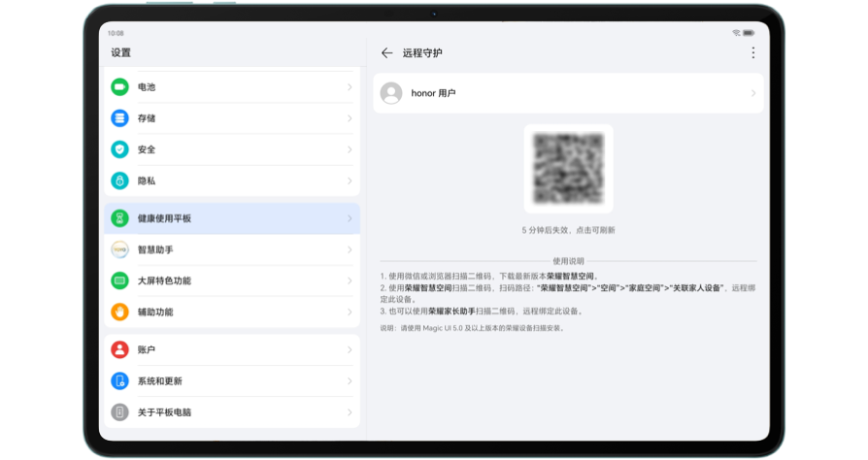This screenshot has width=868, height=460.
Task: Open the 关于平板电脑 gray icon
Action: (x=119, y=412)
